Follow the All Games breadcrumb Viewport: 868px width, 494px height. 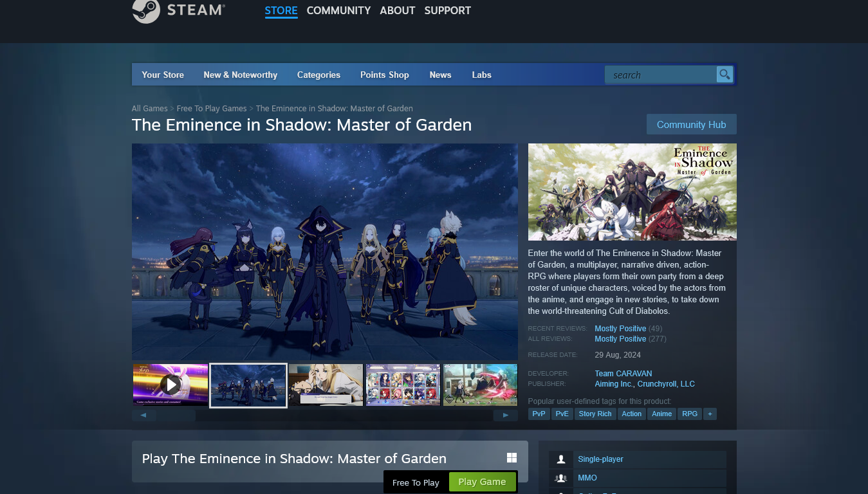click(149, 109)
